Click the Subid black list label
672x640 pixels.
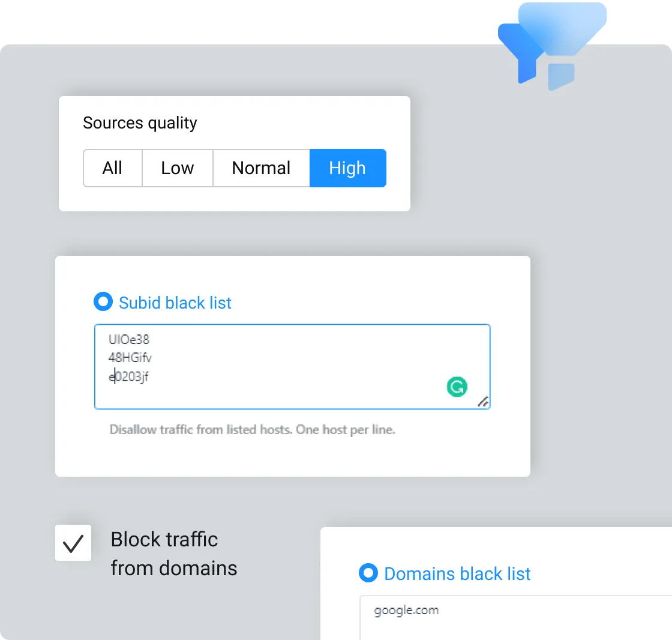[x=175, y=303]
